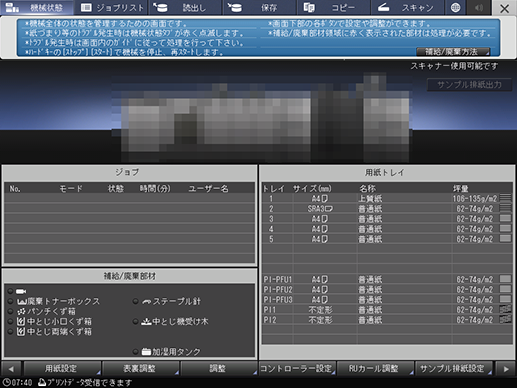Click the machine diagram image

(262, 118)
